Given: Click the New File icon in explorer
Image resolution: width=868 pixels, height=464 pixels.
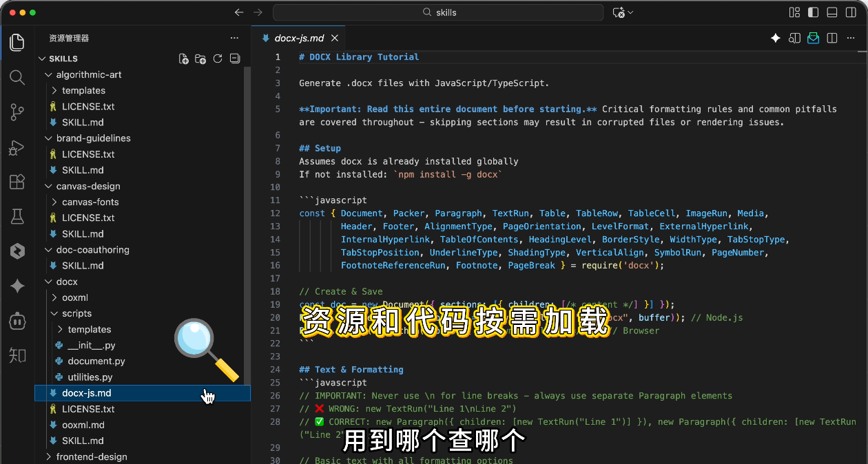Looking at the screenshot, I should [x=184, y=59].
